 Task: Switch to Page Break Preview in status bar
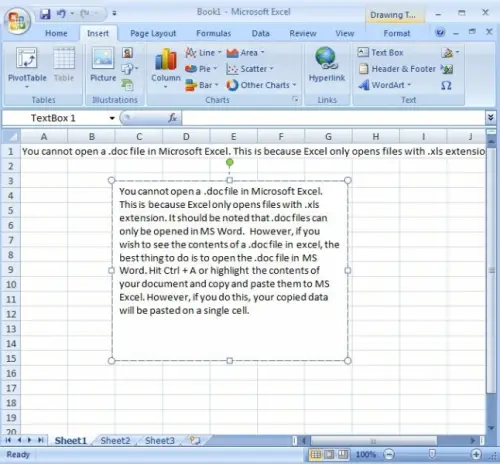tap(343, 454)
